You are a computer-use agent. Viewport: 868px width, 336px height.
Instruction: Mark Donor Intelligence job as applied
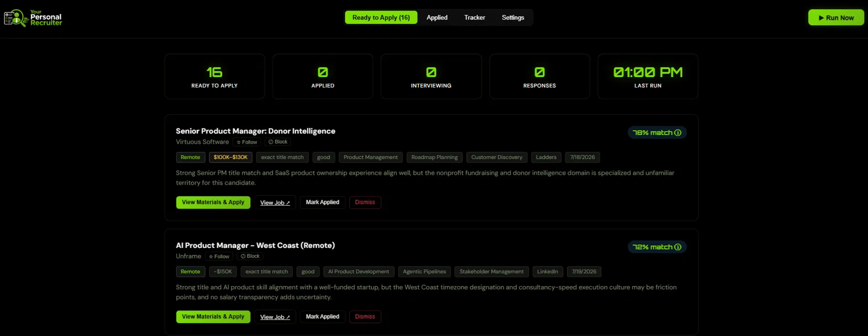click(x=323, y=202)
